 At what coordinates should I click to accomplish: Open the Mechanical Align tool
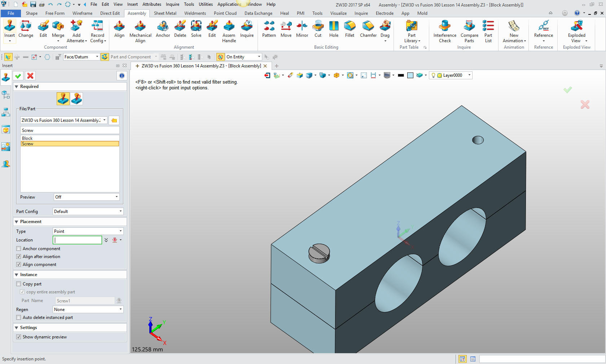pos(140,31)
